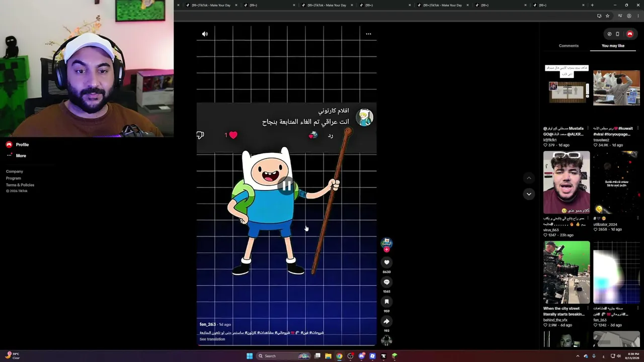Save the video with the bookmark button
Screen dimensions: 644x362
pyautogui.click(x=386, y=302)
